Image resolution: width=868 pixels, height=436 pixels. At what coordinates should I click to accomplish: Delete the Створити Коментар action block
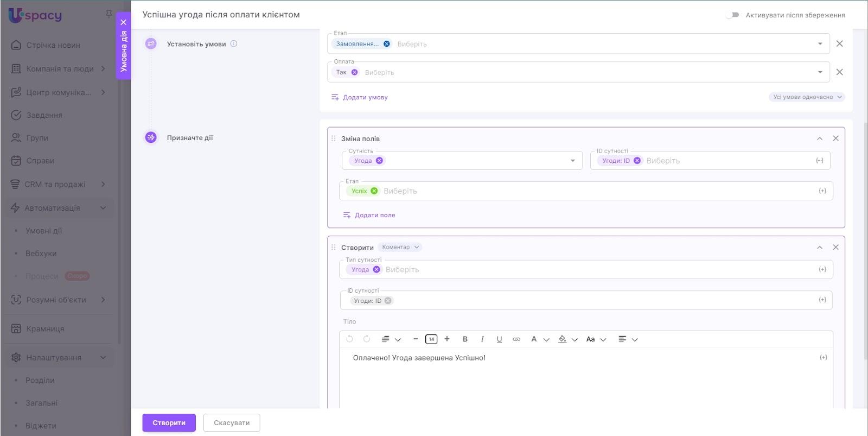[835, 247]
